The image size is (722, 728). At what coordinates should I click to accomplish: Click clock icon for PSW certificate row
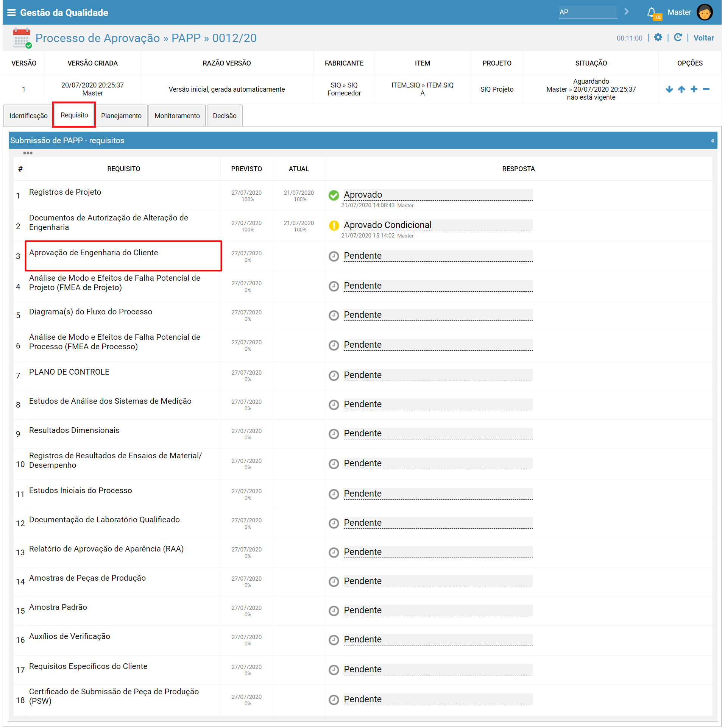[334, 700]
